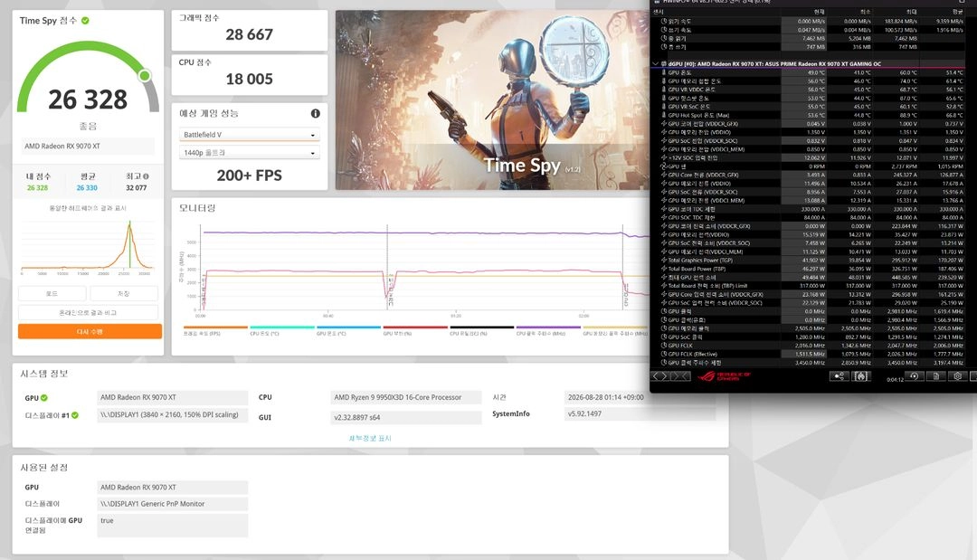This screenshot has height=560, width=977.
Task: Click the save result button
Action: click(x=123, y=293)
